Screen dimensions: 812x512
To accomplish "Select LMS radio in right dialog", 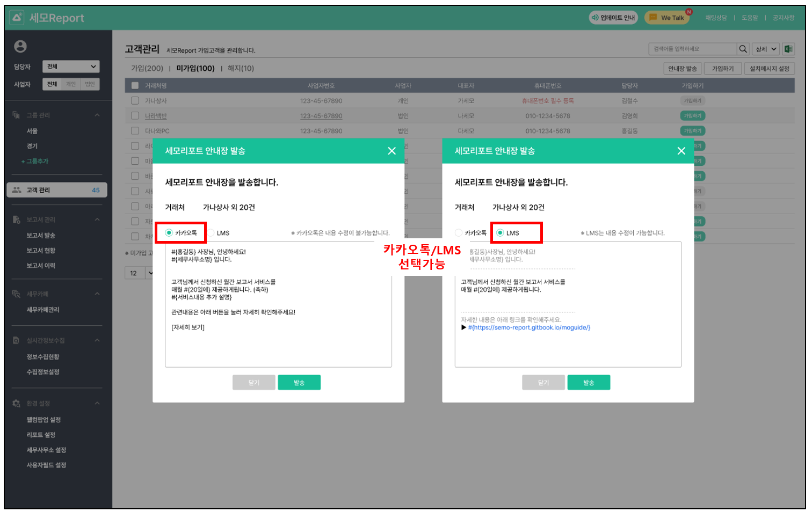I will pyautogui.click(x=500, y=233).
